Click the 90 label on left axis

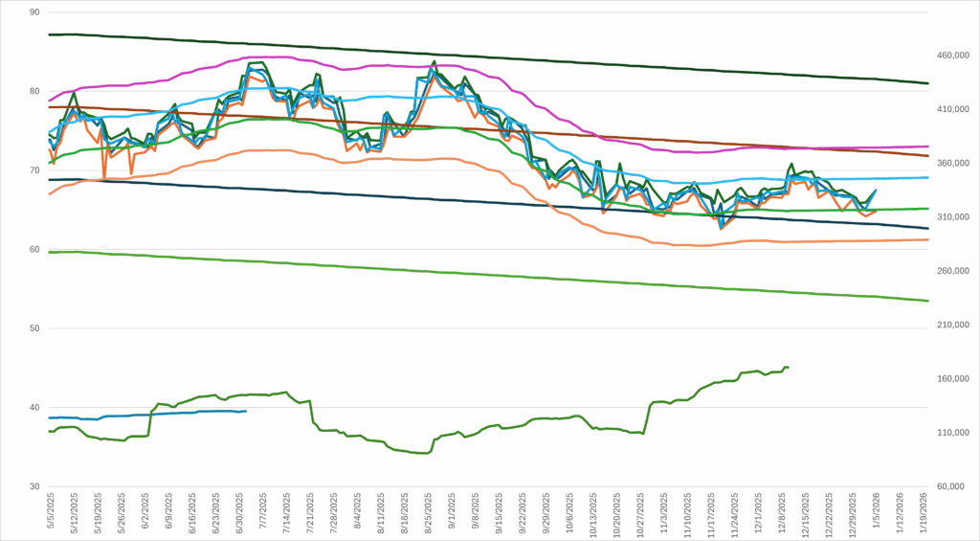(34, 12)
